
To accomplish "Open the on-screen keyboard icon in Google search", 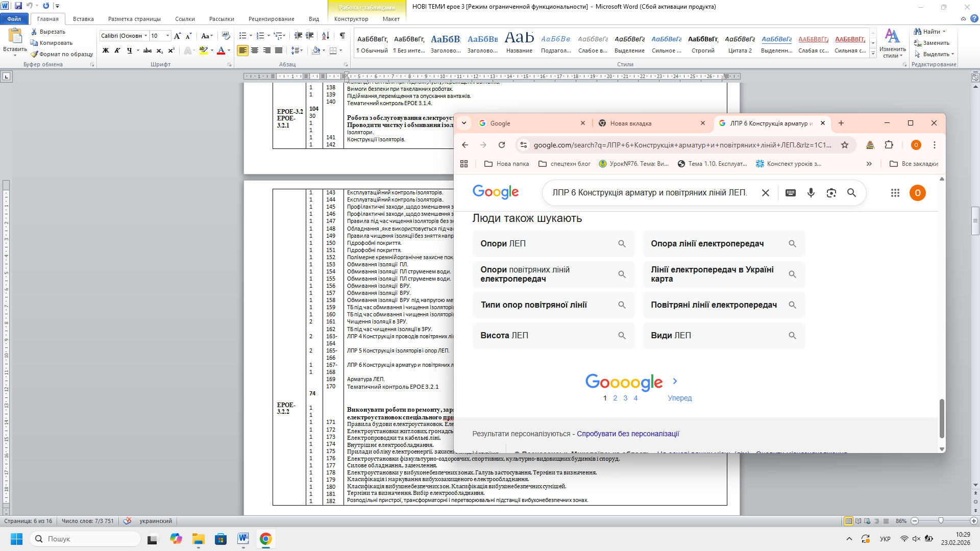I will tap(791, 193).
